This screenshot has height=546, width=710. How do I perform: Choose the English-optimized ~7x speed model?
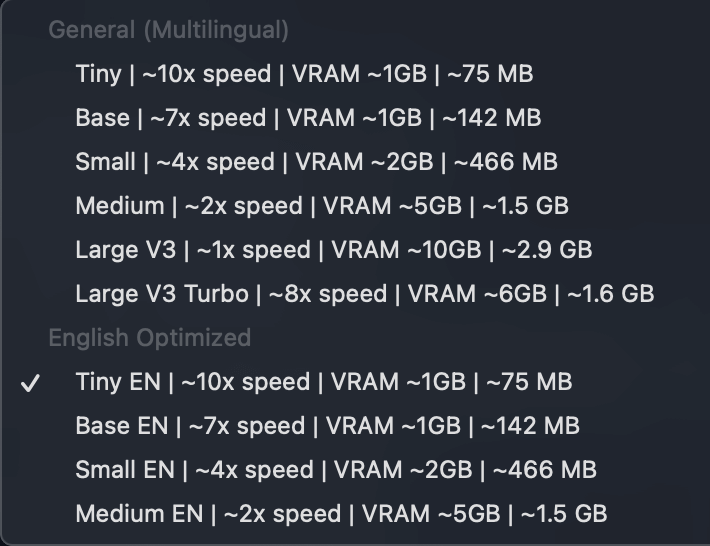tap(327, 426)
